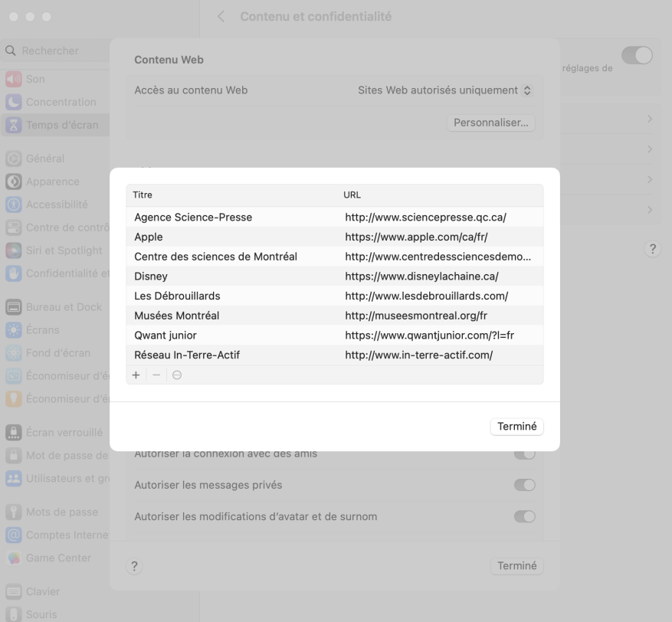Click the minus icon to remove a website
This screenshot has width=672, height=622.
[156, 375]
